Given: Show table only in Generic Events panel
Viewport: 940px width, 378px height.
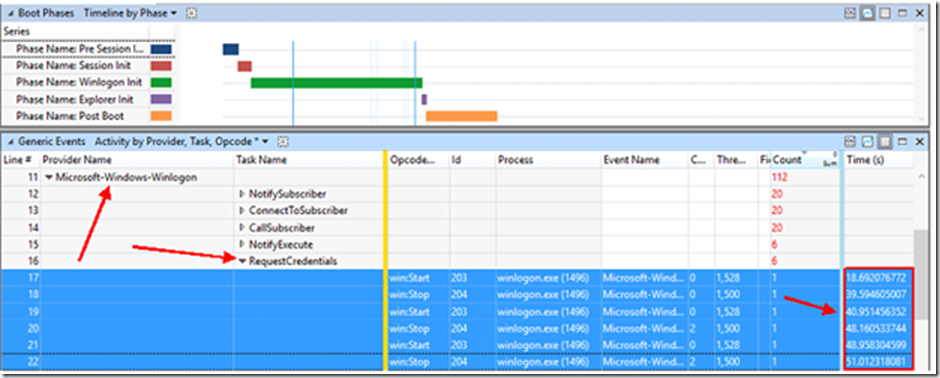Looking at the screenshot, I should (x=885, y=142).
